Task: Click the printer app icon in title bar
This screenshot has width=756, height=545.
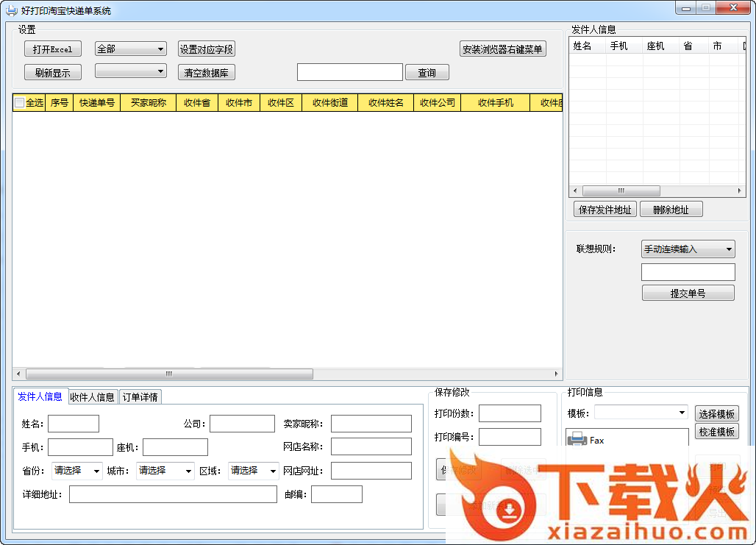Action: click(11, 11)
